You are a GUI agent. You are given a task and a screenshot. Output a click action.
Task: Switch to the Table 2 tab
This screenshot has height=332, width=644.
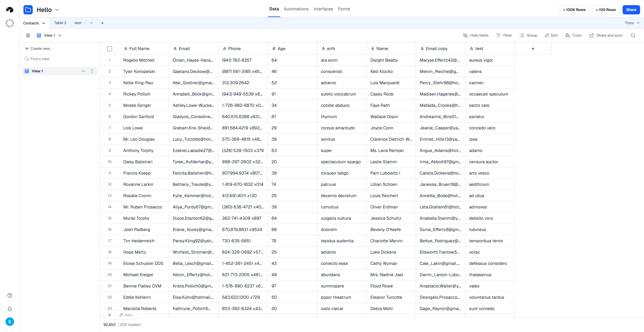pyautogui.click(x=60, y=23)
